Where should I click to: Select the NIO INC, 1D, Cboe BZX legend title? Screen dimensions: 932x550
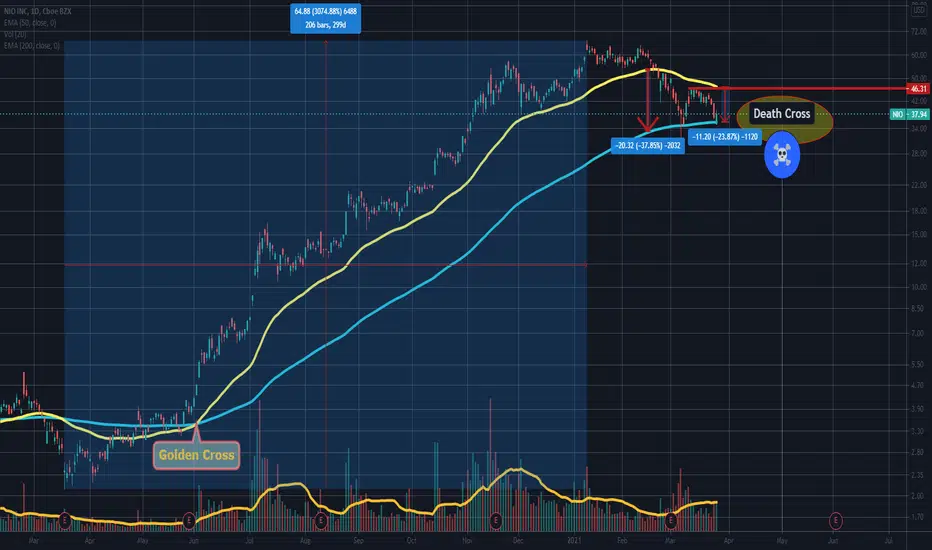point(37,11)
